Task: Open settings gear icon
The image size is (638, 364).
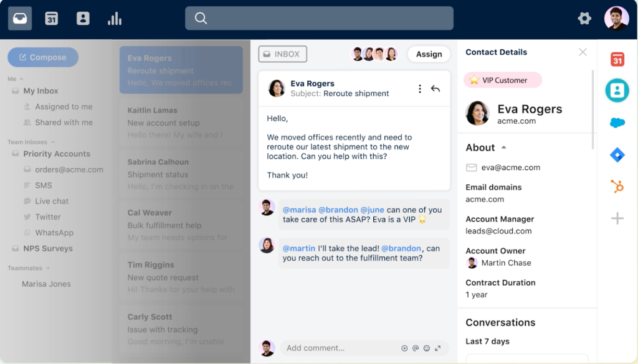Action: coord(584,19)
